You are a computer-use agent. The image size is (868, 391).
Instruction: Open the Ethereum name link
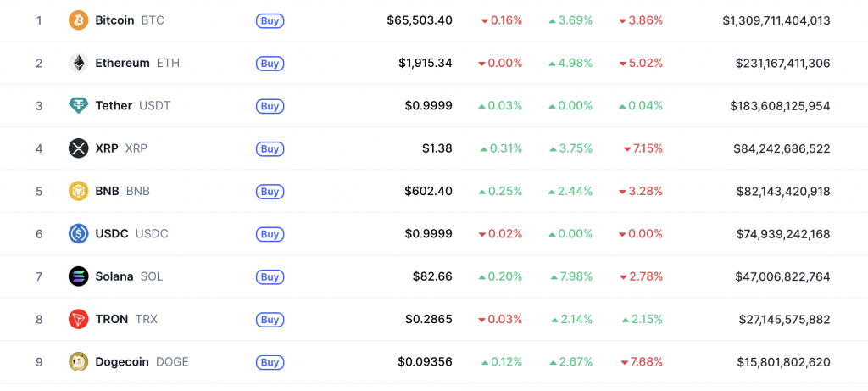122,63
